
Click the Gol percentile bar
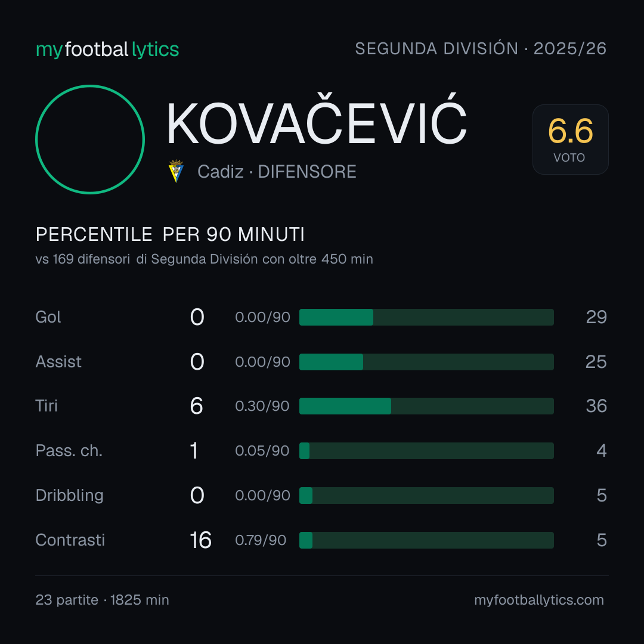click(x=426, y=317)
